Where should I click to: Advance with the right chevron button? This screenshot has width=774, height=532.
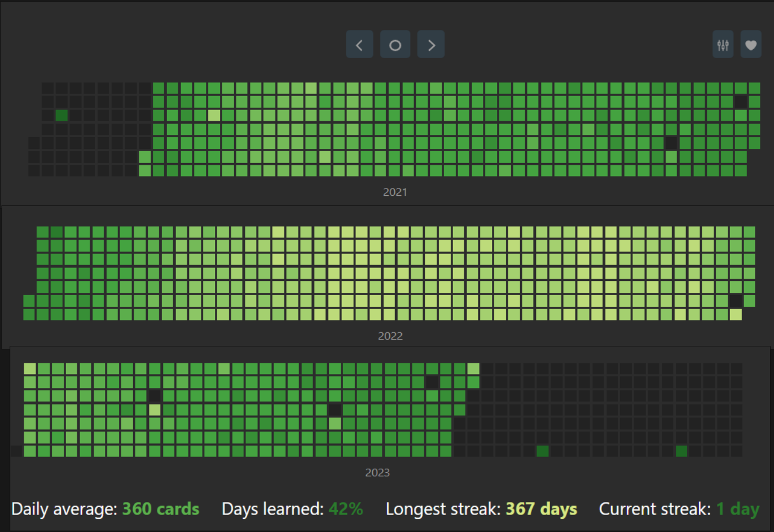click(x=431, y=45)
